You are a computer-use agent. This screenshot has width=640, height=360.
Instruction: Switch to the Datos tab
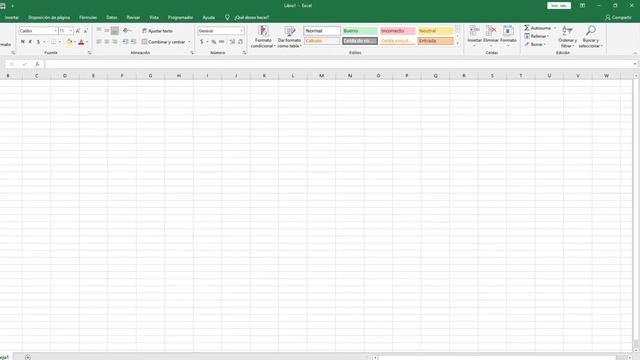point(112,18)
